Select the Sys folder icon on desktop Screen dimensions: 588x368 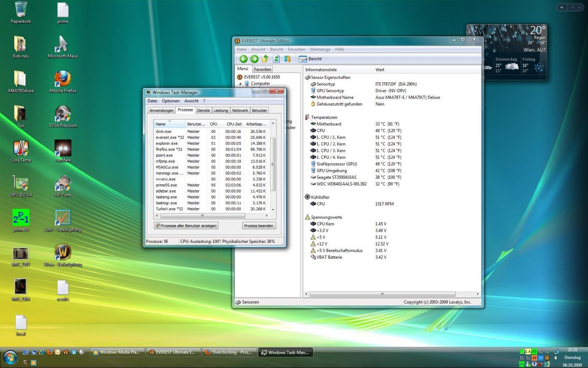[x=21, y=116]
